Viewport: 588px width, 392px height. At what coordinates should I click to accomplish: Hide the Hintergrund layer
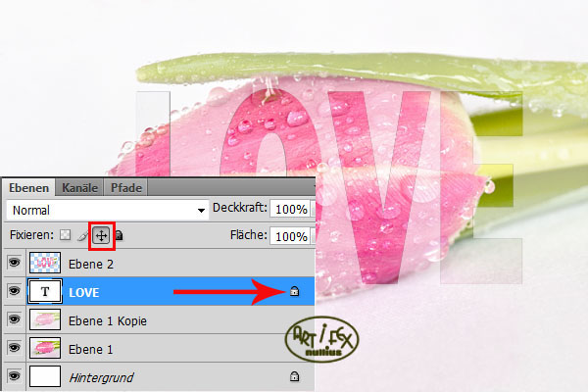tap(15, 376)
